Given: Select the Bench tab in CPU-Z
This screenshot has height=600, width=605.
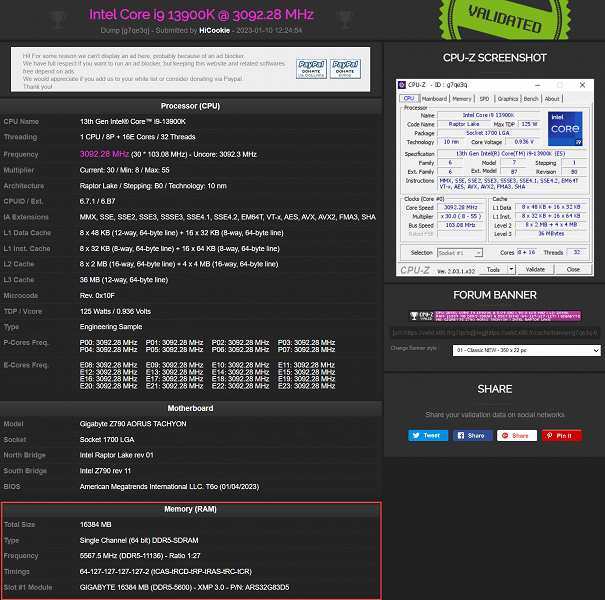Looking at the screenshot, I should click(531, 99).
